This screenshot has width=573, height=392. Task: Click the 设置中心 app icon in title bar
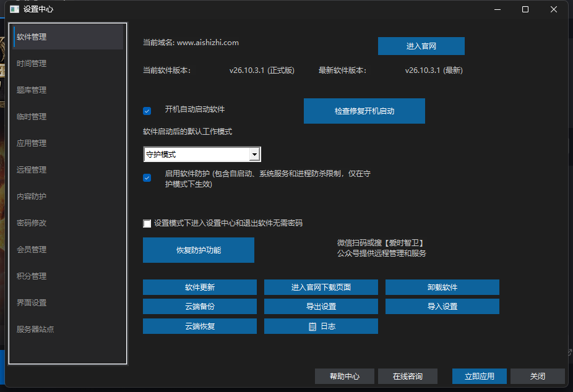tap(15, 9)
